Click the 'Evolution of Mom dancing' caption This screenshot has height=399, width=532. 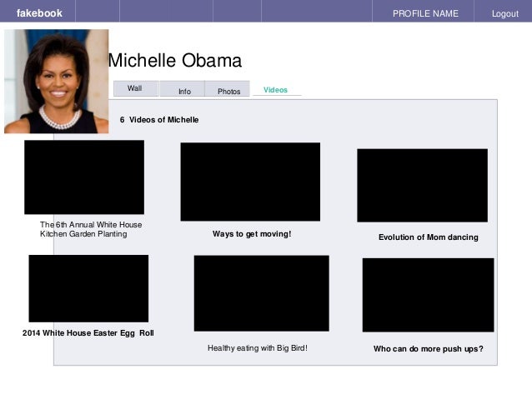click(x=429, y=237)
